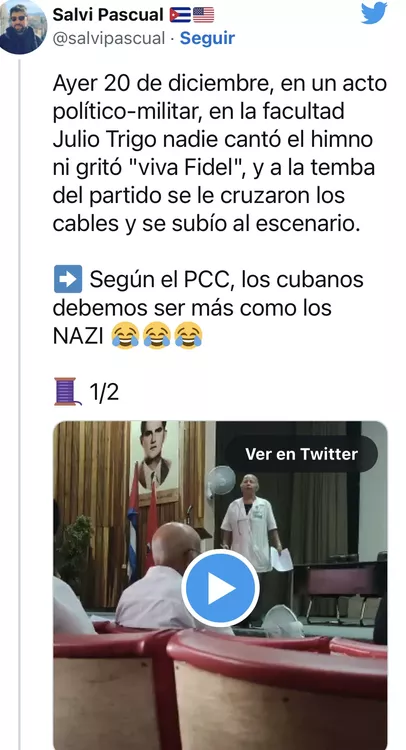Screen dimensions: 406x750
Task: Click the middle laughing-crying emoji
Action: coord(157,336)
